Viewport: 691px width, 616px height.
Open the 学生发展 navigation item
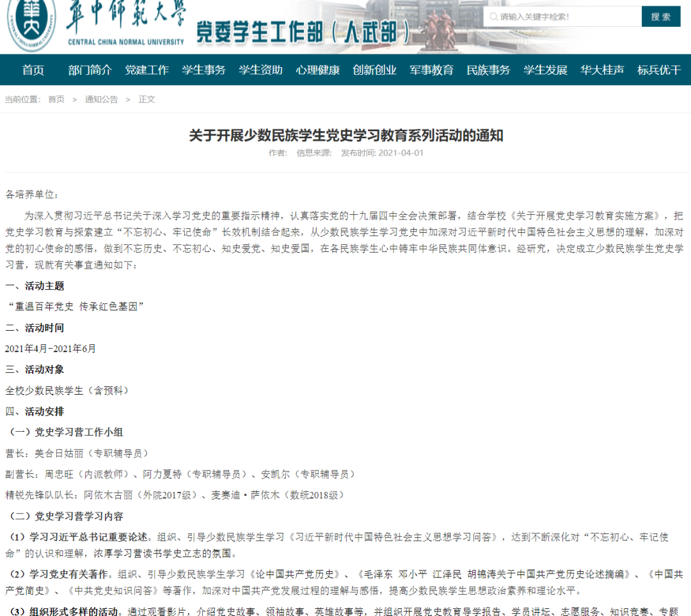(x=545, y=70)
